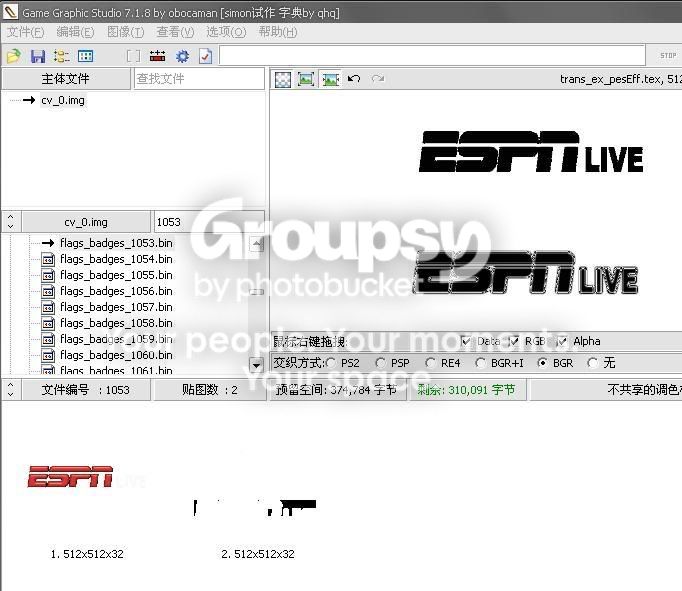
Task: Click the file icon beside flags_badges_1058.bin
Action: tap(48, 324)
